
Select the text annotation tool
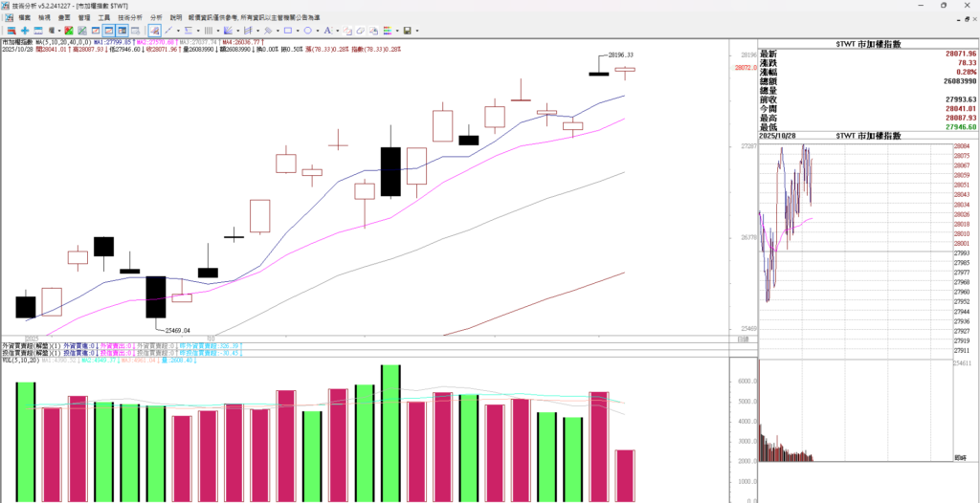tap(326, 31)
